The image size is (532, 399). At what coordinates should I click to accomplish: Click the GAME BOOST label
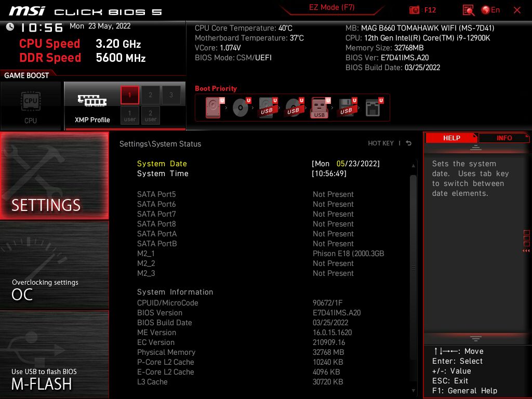click(x=26, y=75)
